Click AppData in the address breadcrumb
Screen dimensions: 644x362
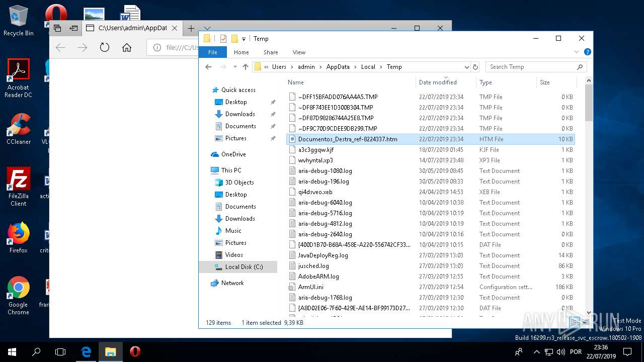[338, 66]
